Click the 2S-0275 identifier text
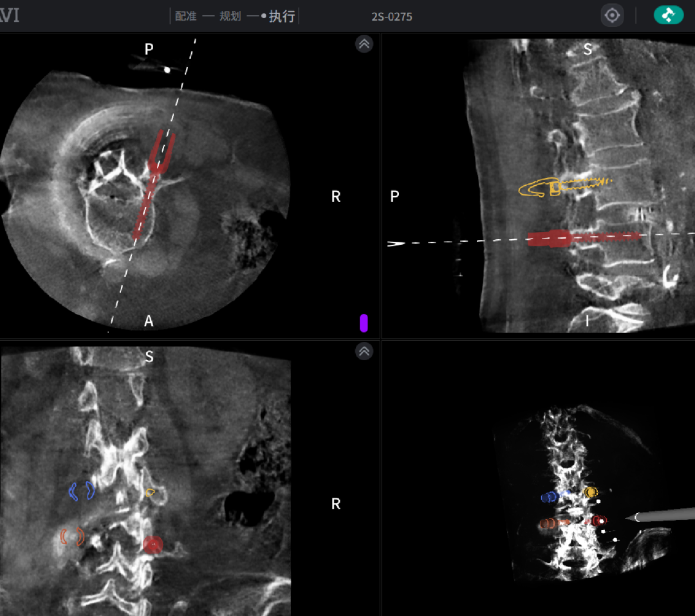 [x=392, y=17]
